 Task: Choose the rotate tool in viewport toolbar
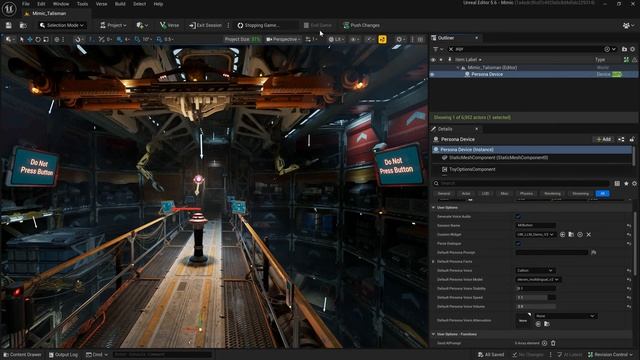(x=38, y=40)
